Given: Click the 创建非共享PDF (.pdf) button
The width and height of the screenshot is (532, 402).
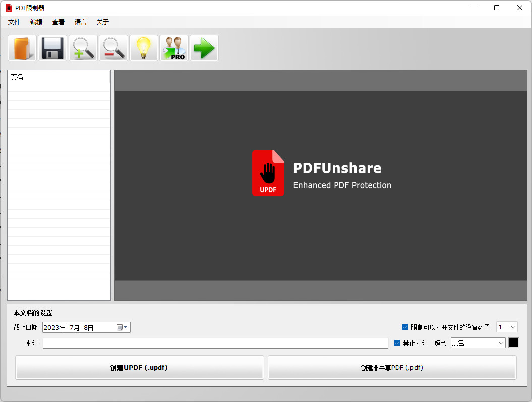Looking at the screenshot, I should (392, 367).
